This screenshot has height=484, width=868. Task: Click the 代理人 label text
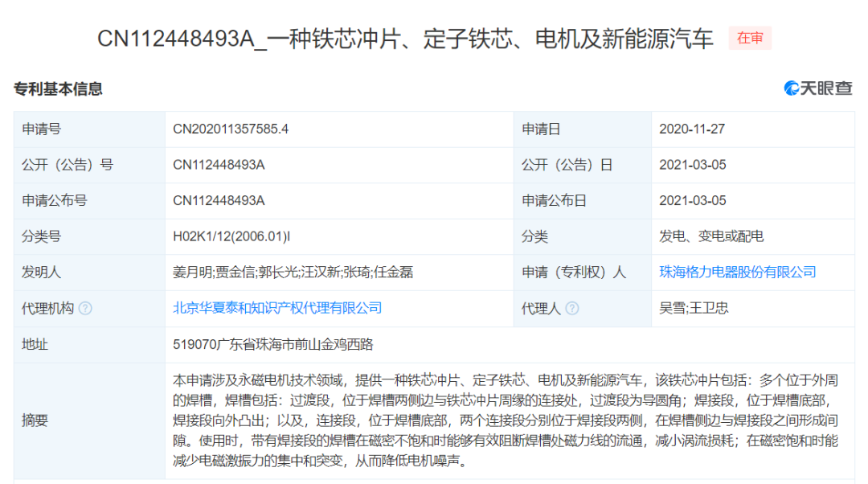click(541, 309)
